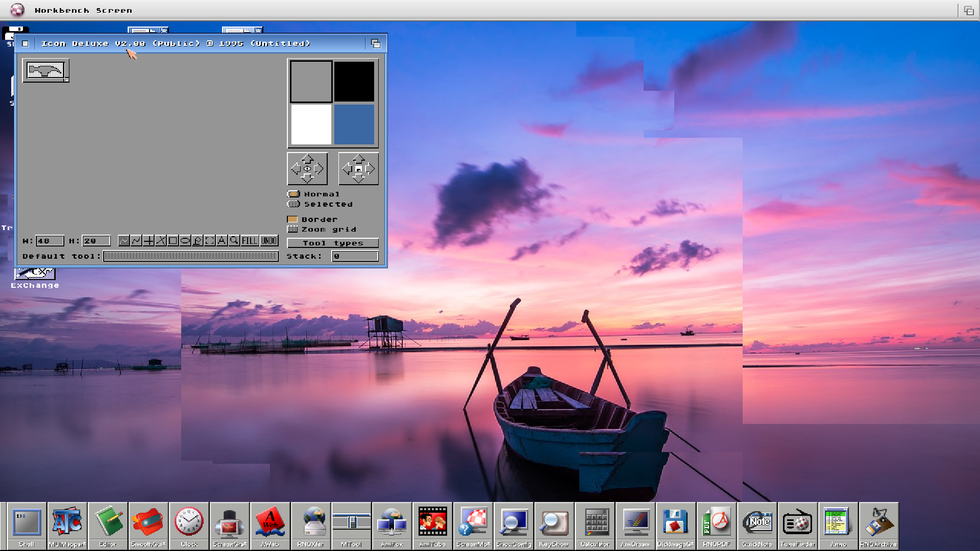The width and height of the screenshot is (980, 551).
Task: Select the freehand drawing tool
Action: (124, 241)
